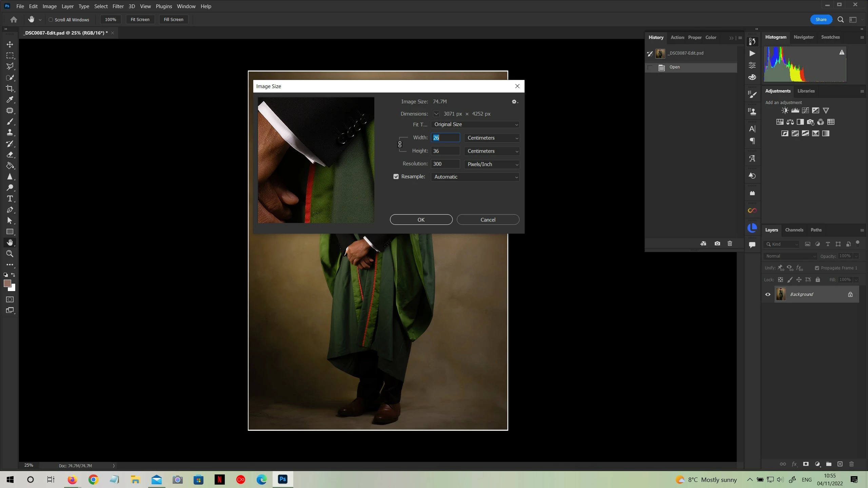The width and height of the screenshot is (868, 488).
Task: Hide the Background layer visibility eye
Action: (768, 294)
